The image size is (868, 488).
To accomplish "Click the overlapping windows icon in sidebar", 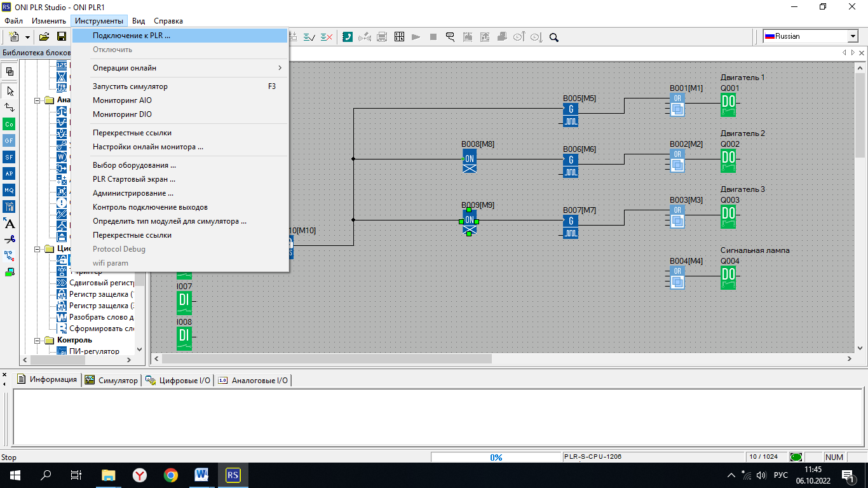I will point(10,71).
